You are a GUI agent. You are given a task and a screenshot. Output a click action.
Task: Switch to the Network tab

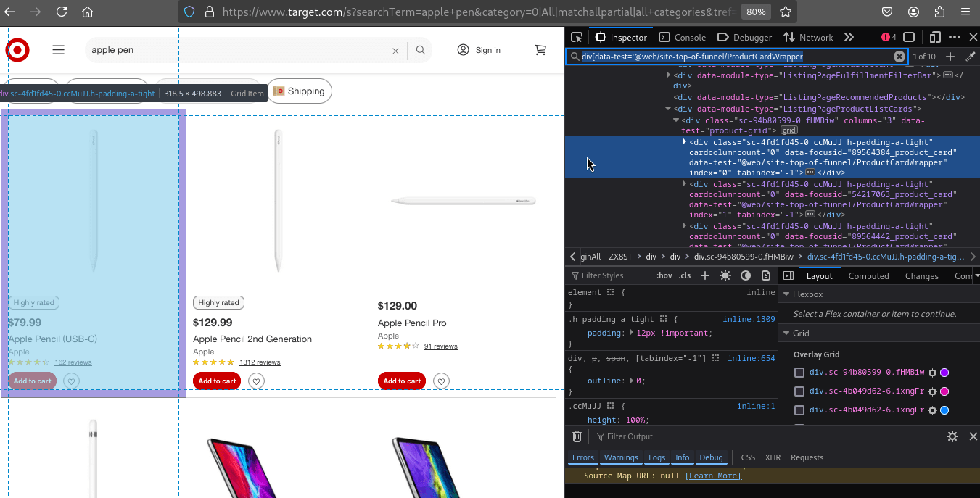click(808, 37)
